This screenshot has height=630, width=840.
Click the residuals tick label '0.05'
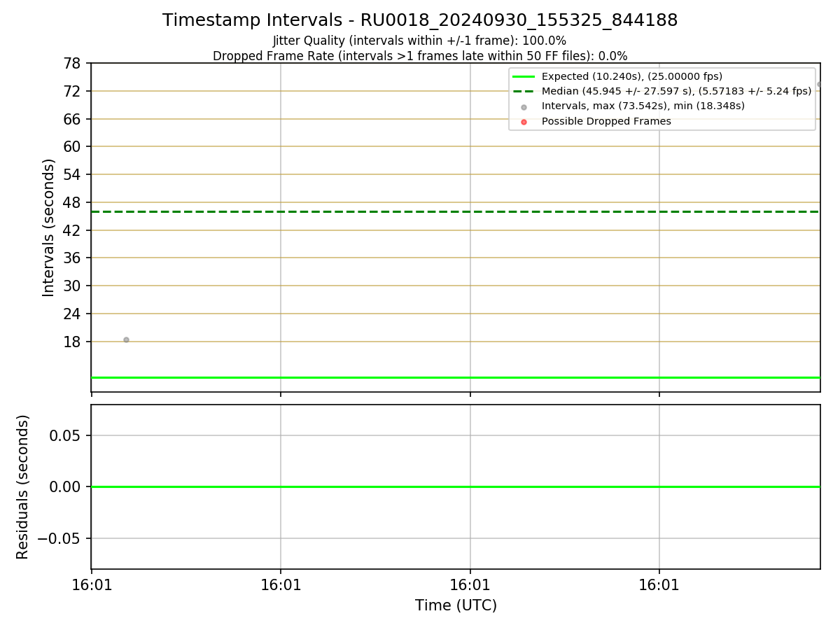pos(66,435)
